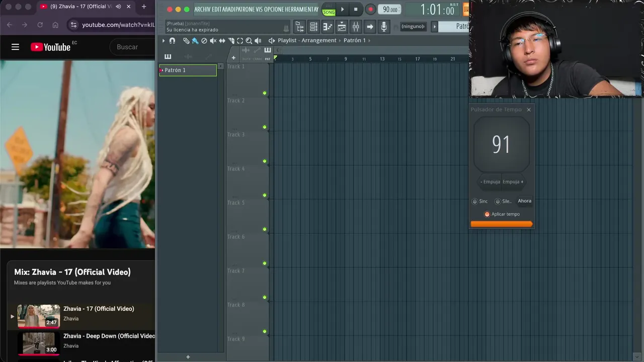Mute the YouTube tab audio icon
Screen dimensions: 644x362
click(x=118, y=7)
